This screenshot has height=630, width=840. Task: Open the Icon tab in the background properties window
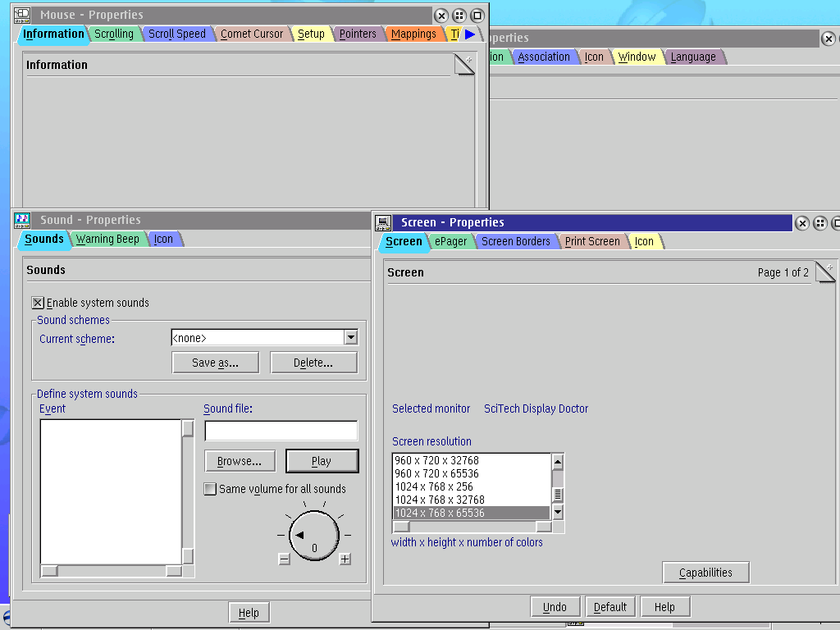pos(594,57)
